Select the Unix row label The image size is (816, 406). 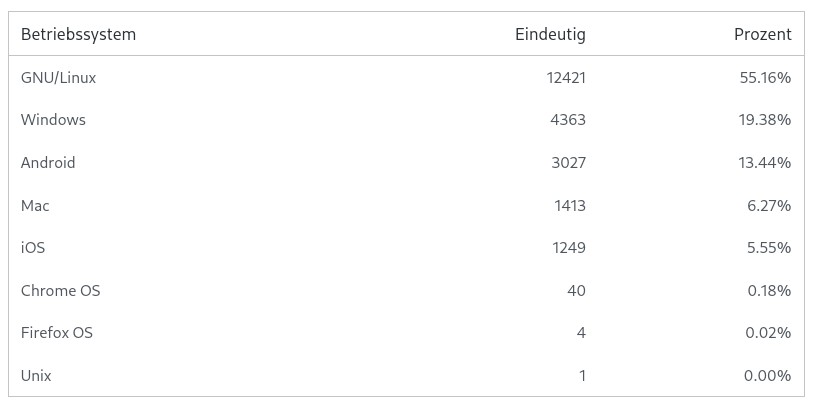coord(36,376)
